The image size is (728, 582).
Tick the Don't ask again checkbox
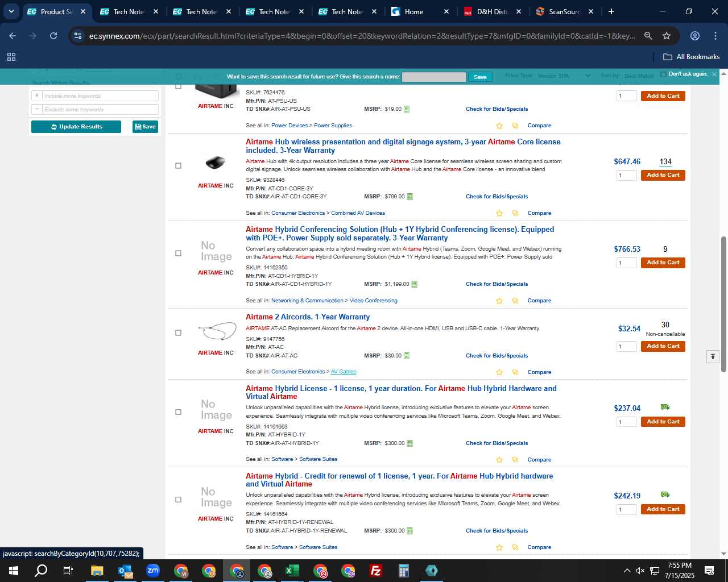tap(663, 74)
